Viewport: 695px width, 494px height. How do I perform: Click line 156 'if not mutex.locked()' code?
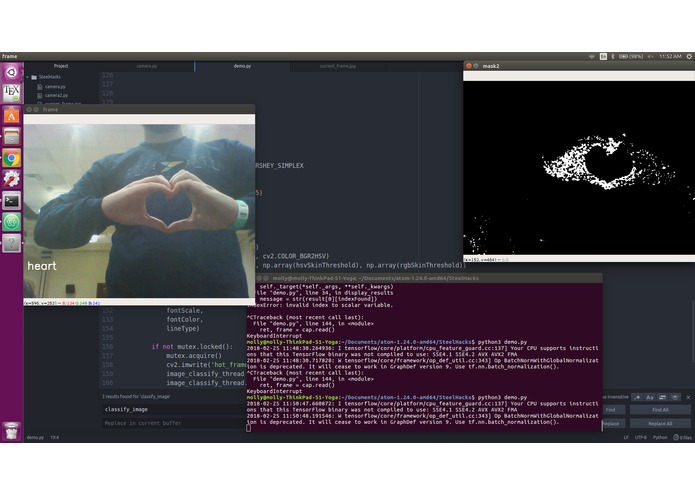(192, 346)
